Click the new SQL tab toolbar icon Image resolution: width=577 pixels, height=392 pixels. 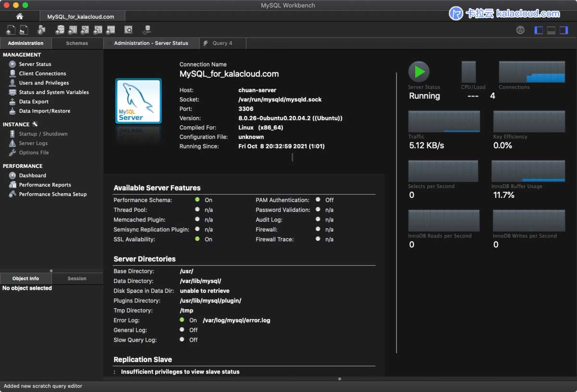[x=11, y=30]
